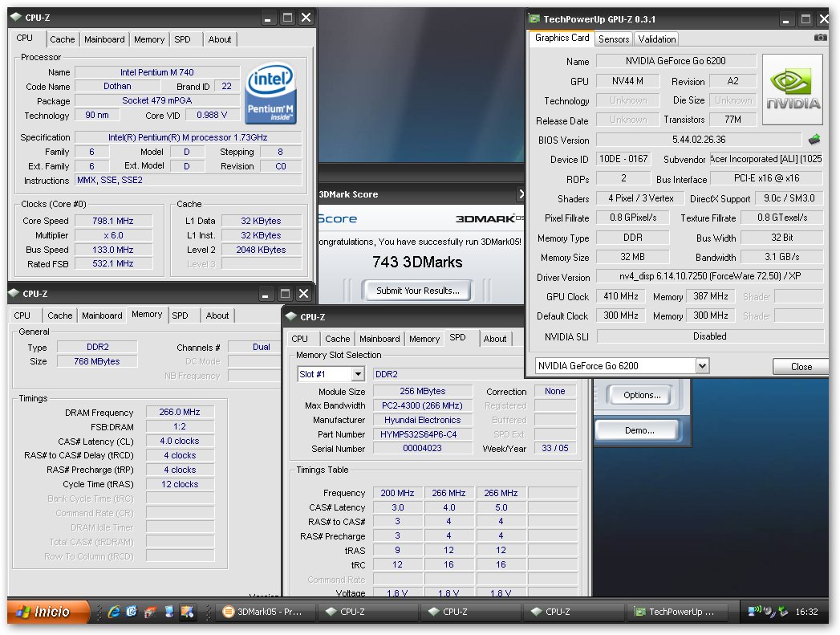Viewport: 840px width, 635px height.
Task: Switch to Validation tab in GPU-Z
Action: click(x=657, y=39)
